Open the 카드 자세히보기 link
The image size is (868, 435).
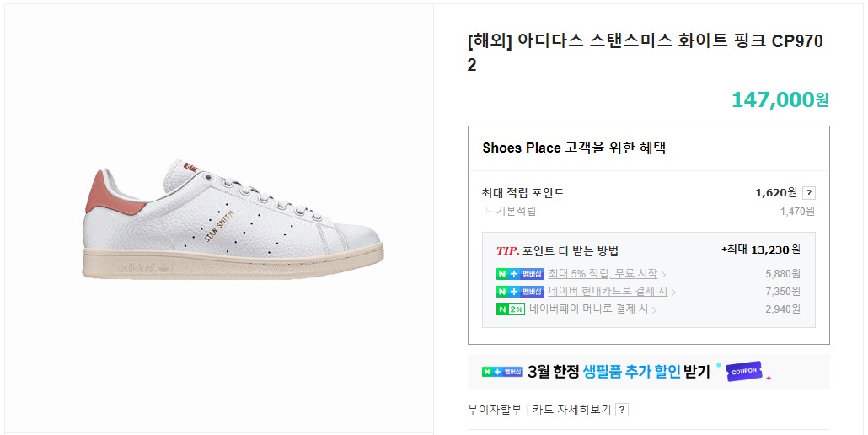[571, 410]
